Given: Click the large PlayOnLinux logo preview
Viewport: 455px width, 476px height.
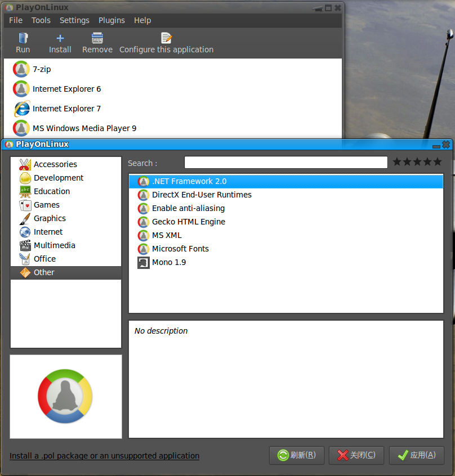Looking at the screenshot, I should (65, 396).
